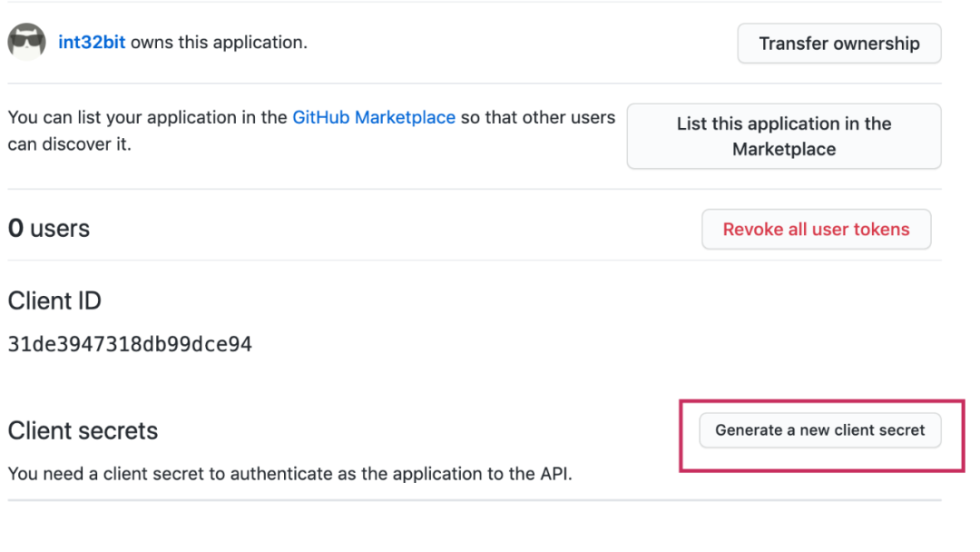The width and height of the screenshot is (980, 552).
Task: List this application in the Marketplace
Action: pyautogui.click(x=784, y=136)
